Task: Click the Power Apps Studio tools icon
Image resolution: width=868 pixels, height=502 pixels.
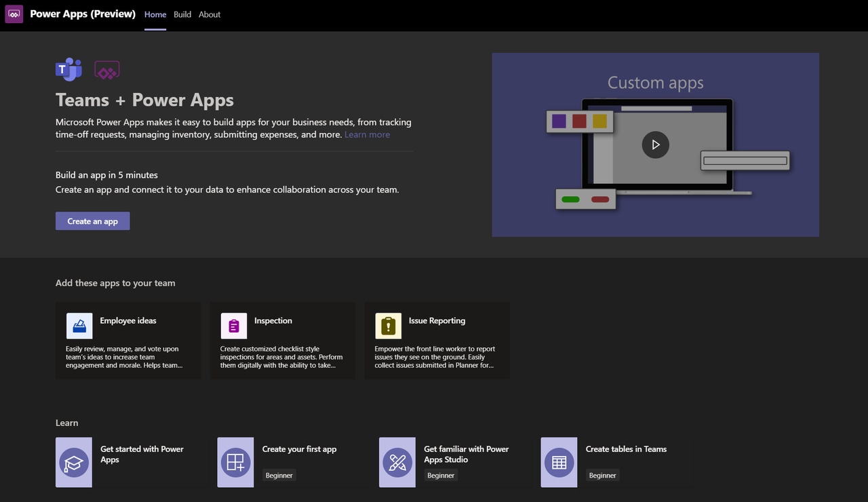Action: (397, 462)
